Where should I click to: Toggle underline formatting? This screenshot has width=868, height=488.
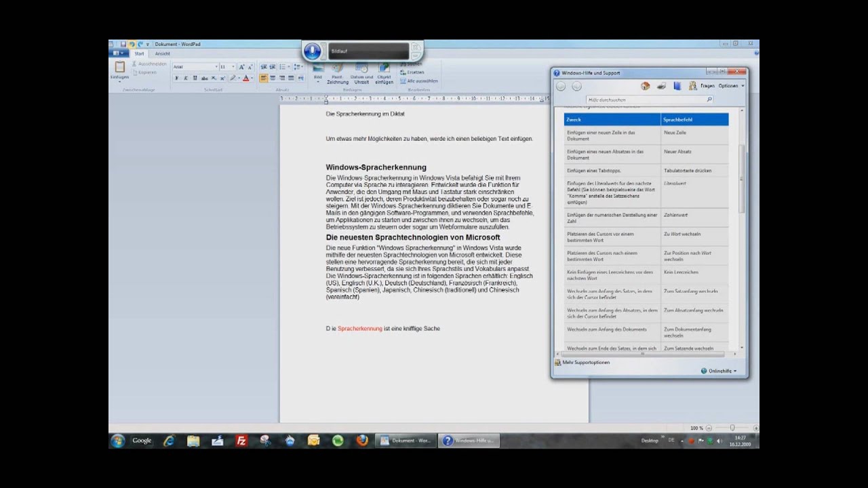[x=195, y=78]
